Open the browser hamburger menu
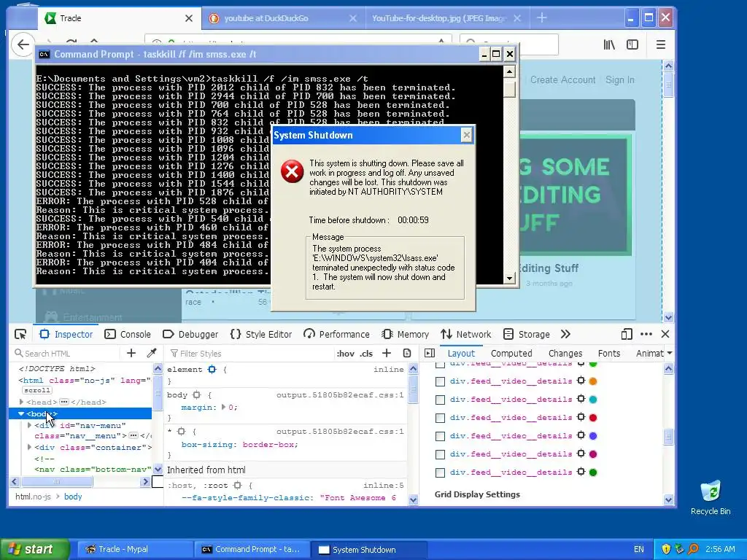This screenshot has width=747, height=560. pyautogui.click(x=661, y=44)
